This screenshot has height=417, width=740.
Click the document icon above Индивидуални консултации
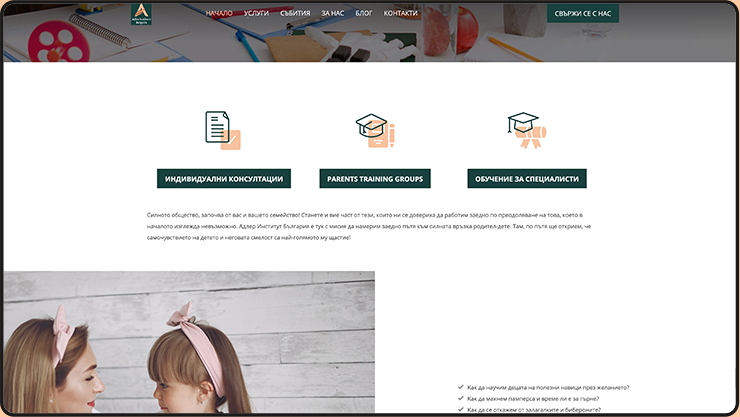(x=221, y=130)
